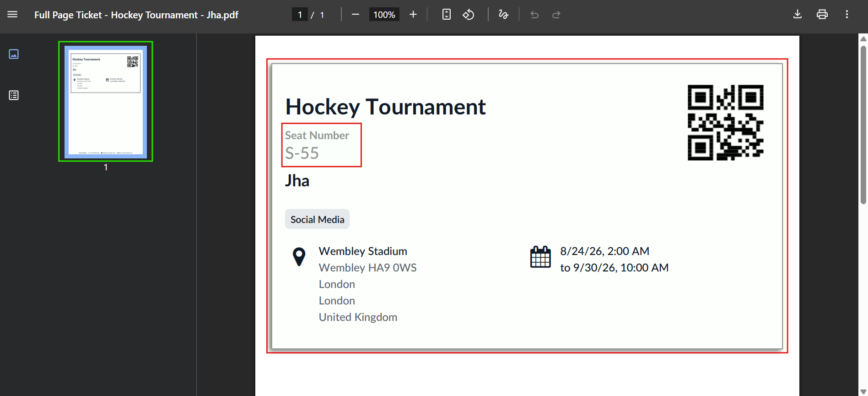Click the 100% zoom level field
The image size is (868, 396).
tap(384, 15)
